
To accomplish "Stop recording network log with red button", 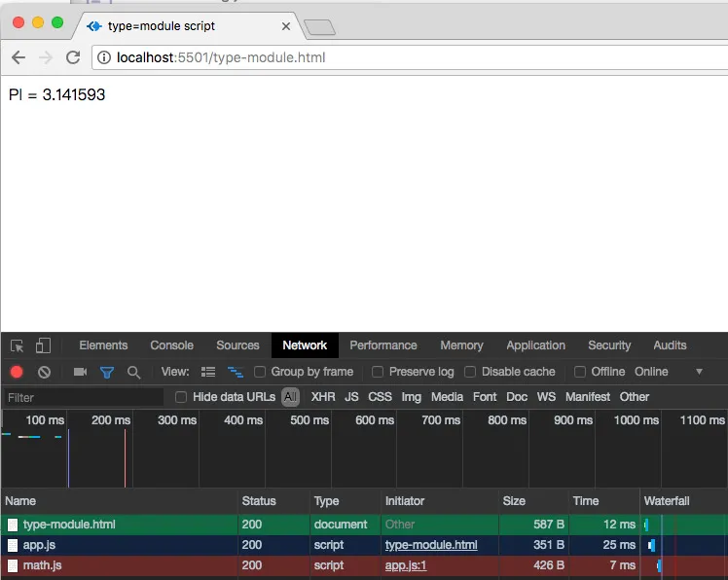I will (x=17, y=372).
